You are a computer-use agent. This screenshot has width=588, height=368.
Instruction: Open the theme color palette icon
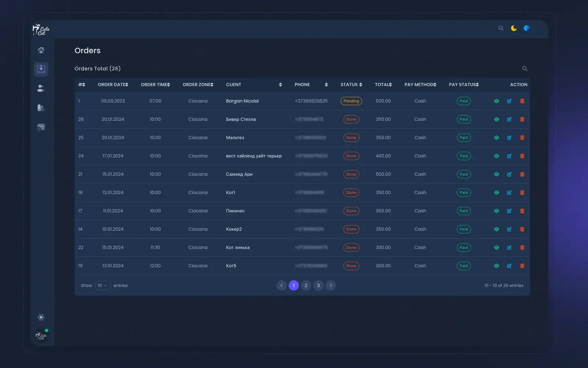(x=527, y=28)
